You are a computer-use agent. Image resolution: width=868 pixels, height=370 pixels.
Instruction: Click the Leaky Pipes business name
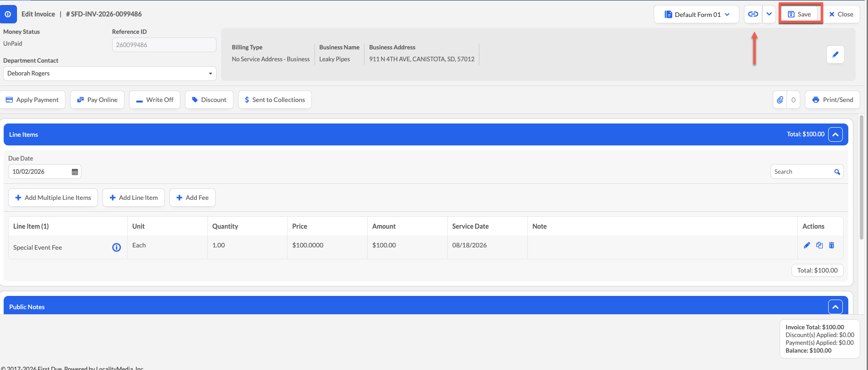(x=335, y=59)
